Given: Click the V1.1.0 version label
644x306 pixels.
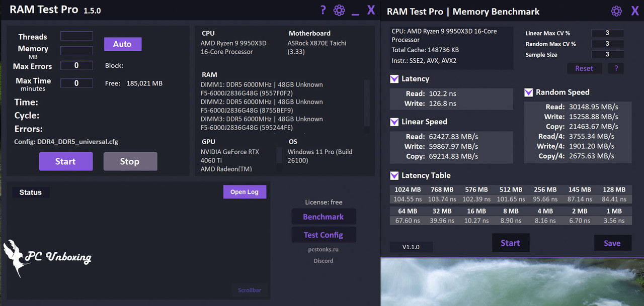Looking at the screenshot, I should point(411,247).
